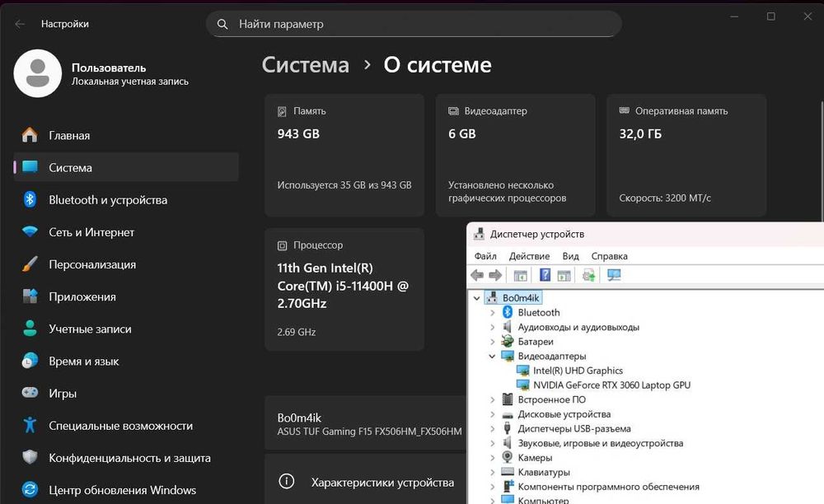Click Forward arrow in Device Manager toolbar
This screenshot has width=824, height=504.
pyautogui.click(x=495, y=275)
